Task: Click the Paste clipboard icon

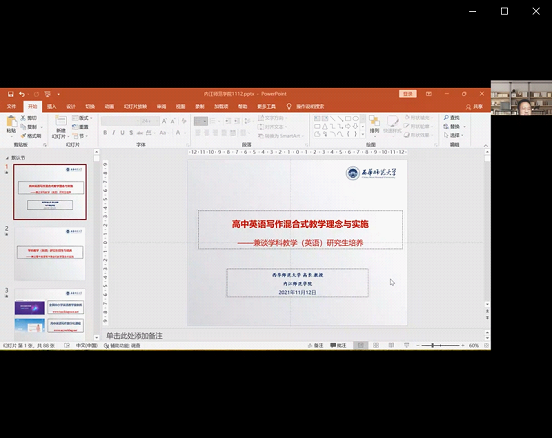Action: tap(11, 121)
